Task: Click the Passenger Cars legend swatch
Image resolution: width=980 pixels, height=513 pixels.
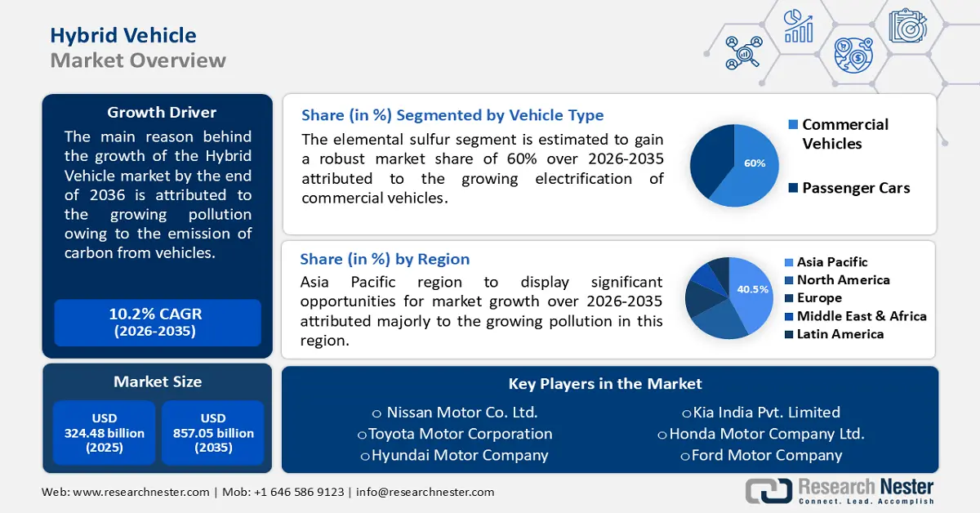Action: coord(792,188)
